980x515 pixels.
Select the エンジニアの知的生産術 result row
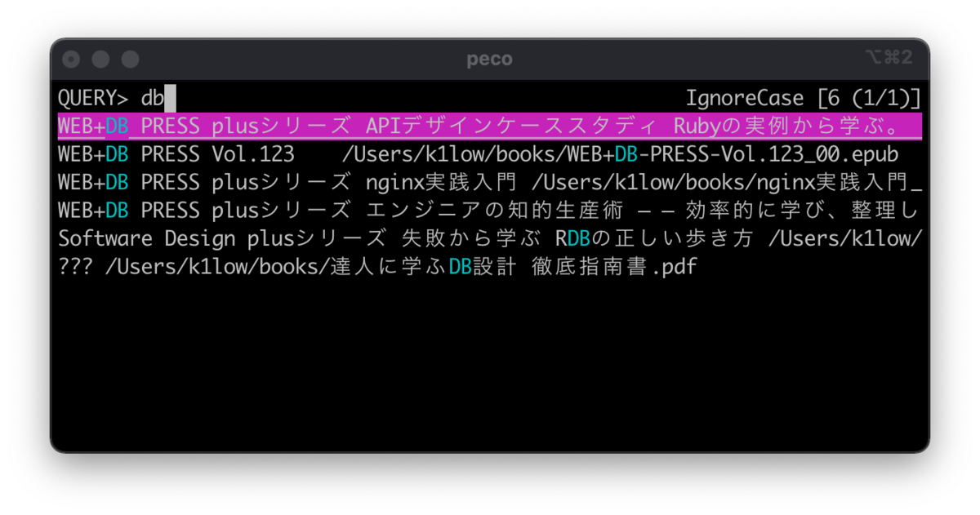click(490, 211)
